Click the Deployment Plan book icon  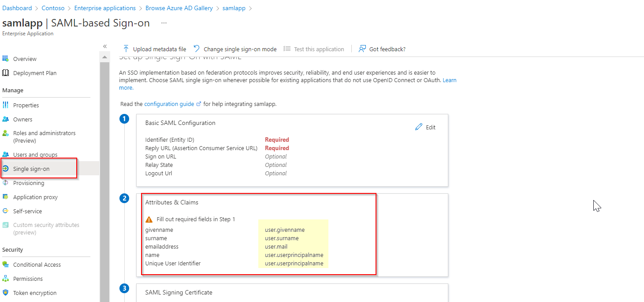coord(5,73)
